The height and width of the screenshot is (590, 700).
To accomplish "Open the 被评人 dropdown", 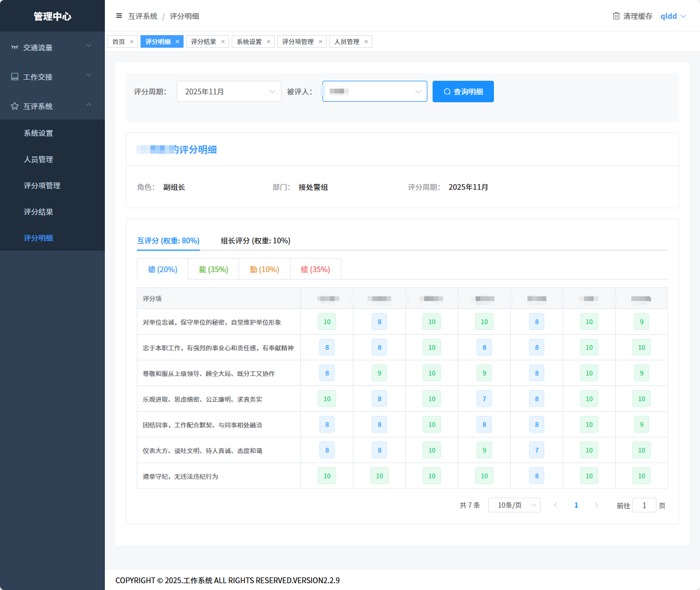I will [374, 91].
